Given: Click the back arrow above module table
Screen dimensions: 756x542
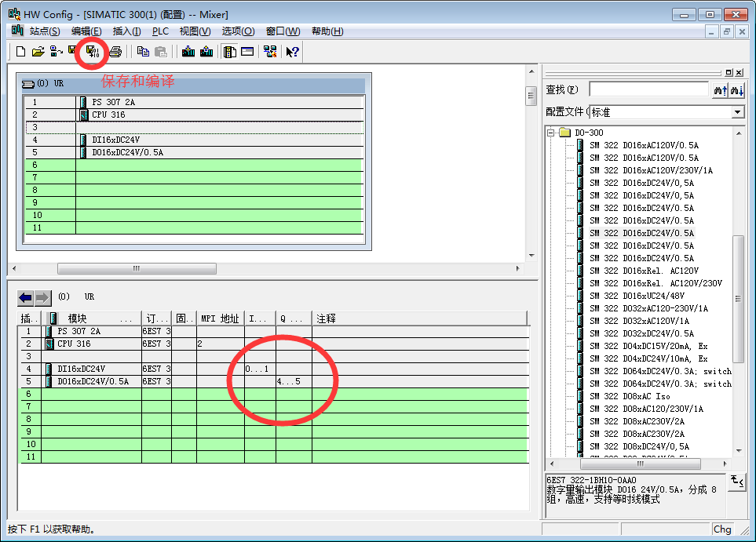Looking at the screenshot, I should click(26, 297).
